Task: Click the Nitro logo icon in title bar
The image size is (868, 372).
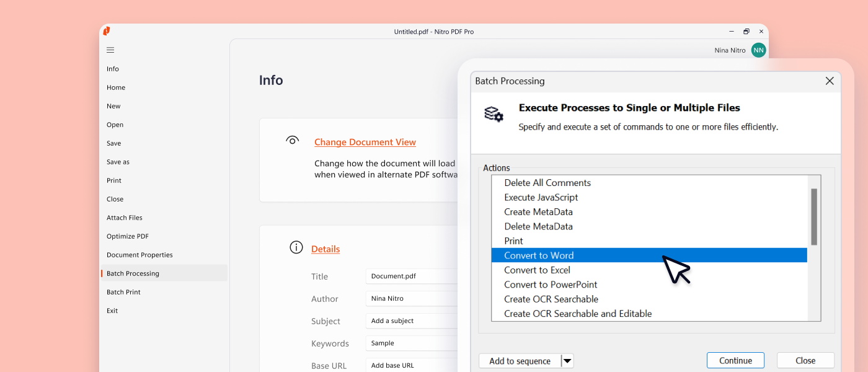Action: pos(107,31)
